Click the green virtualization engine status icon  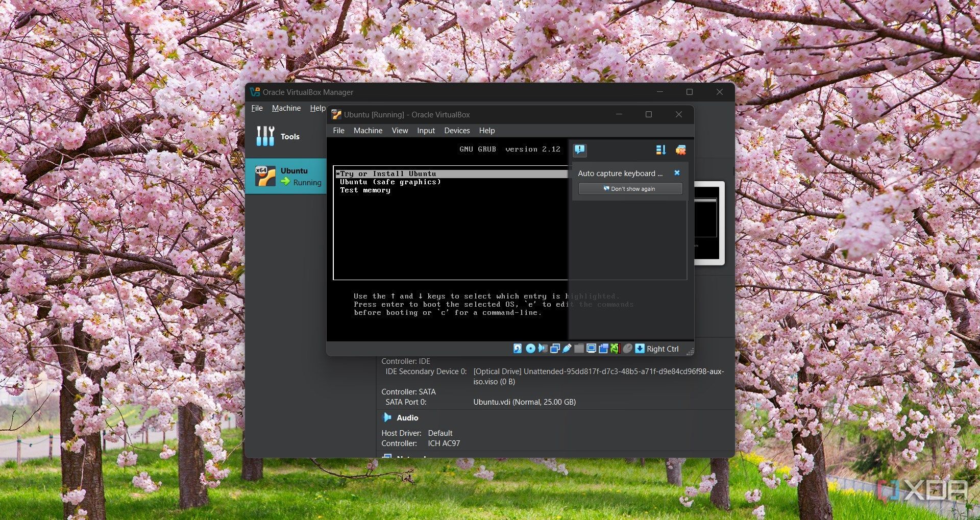point(615,349)
